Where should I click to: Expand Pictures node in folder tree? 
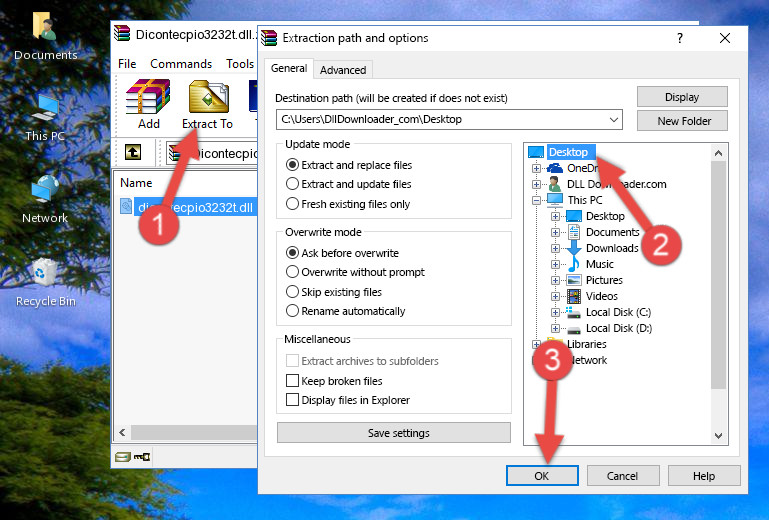point(555,281)
